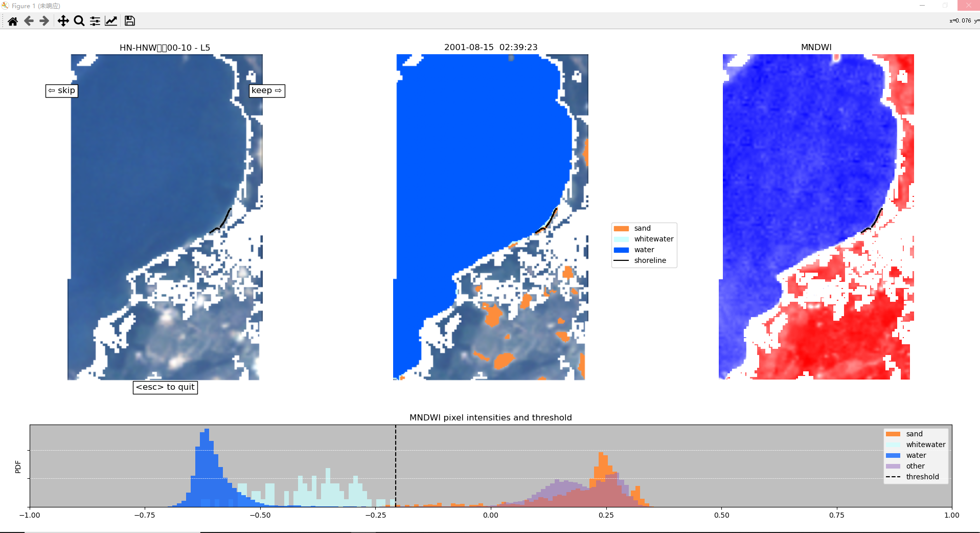The height and width of the screenshot is (533, 980).
Task: Click the matplotlib icon in the title bar
Action: click(6, 6)
